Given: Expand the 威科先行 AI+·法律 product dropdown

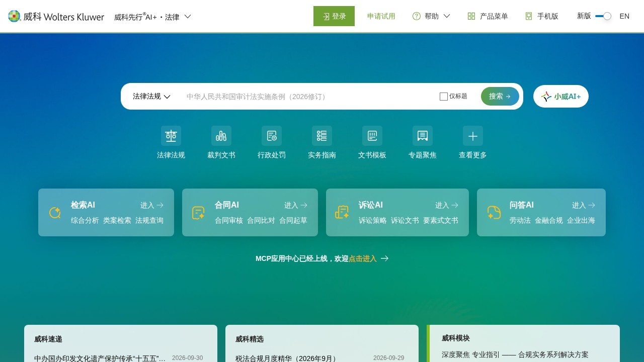Looking at the screenshot, I should pyautogui.click(x=152, y=17).
